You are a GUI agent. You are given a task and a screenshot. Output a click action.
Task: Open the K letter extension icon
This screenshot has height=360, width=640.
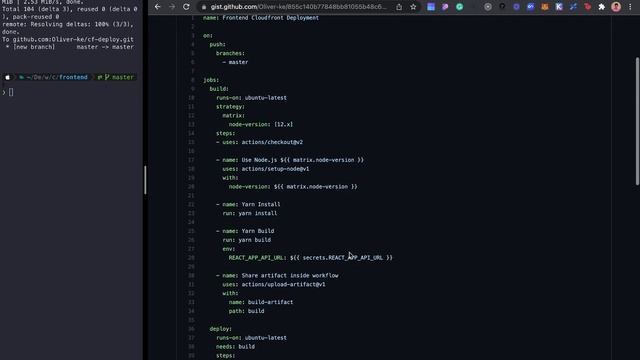(x=559, y=7)
